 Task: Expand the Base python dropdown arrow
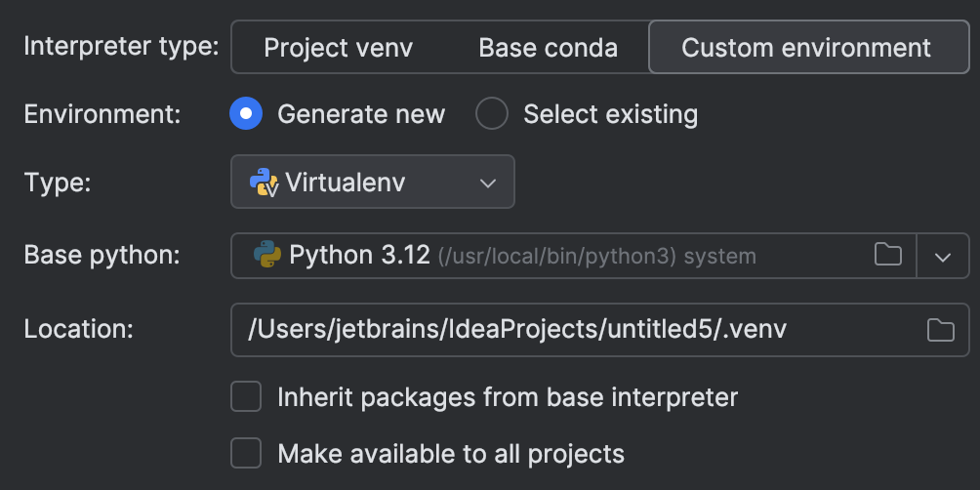coord(943,257)
